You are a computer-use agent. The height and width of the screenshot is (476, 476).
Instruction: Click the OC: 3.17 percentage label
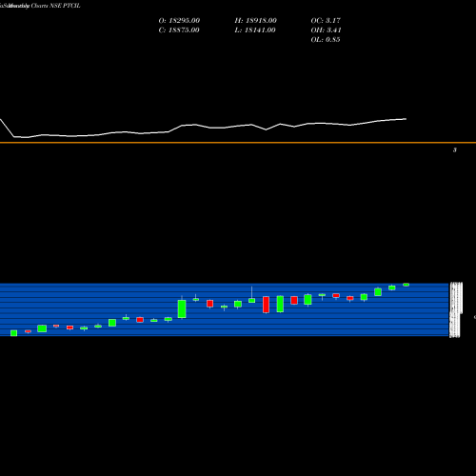pos(326,21)
